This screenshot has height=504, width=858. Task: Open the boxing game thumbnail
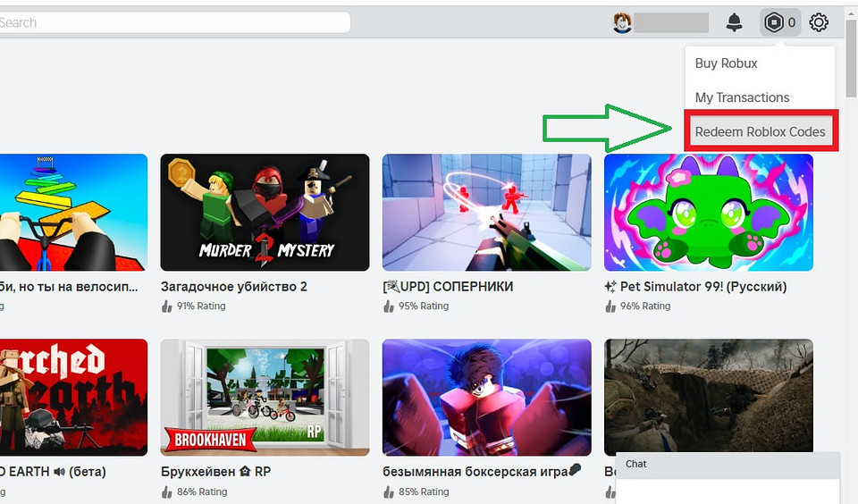486,397
